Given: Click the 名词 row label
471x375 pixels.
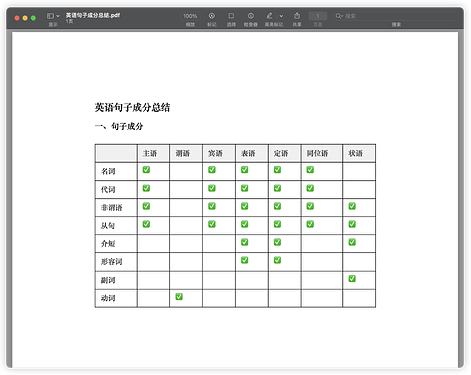Looking at the screenshot, I should pos(108,171).
